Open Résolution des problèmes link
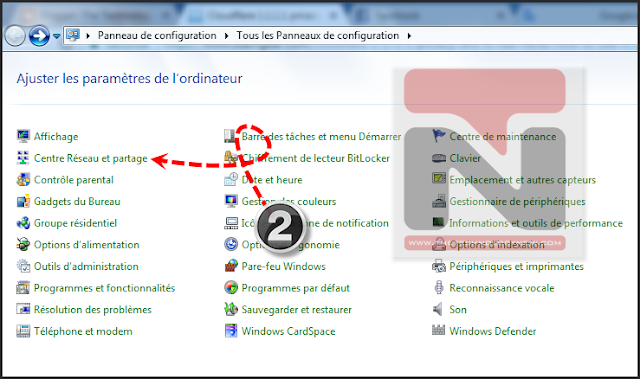640x379 pixels. 93,309
